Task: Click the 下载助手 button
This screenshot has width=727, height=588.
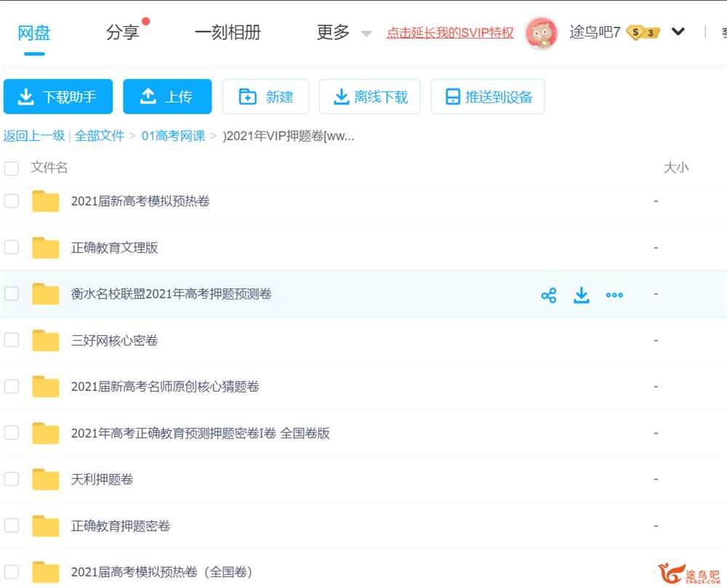Action: click(58, 97)
